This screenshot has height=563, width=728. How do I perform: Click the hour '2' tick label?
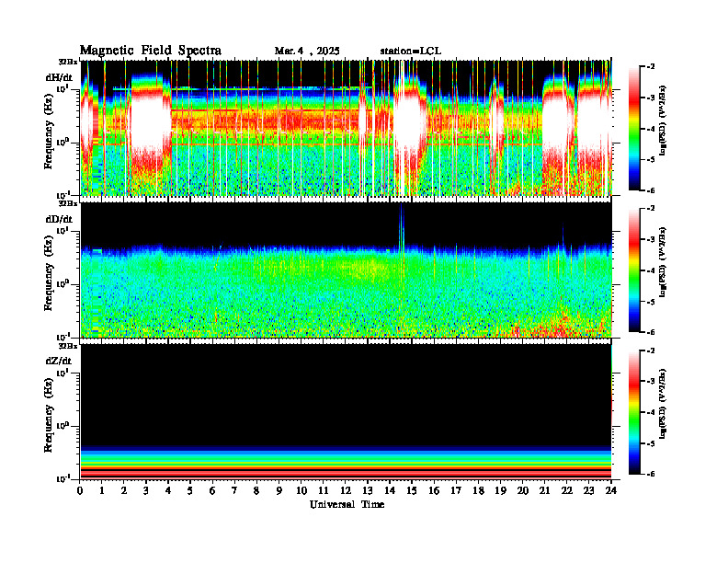click(x=124, y=490)
